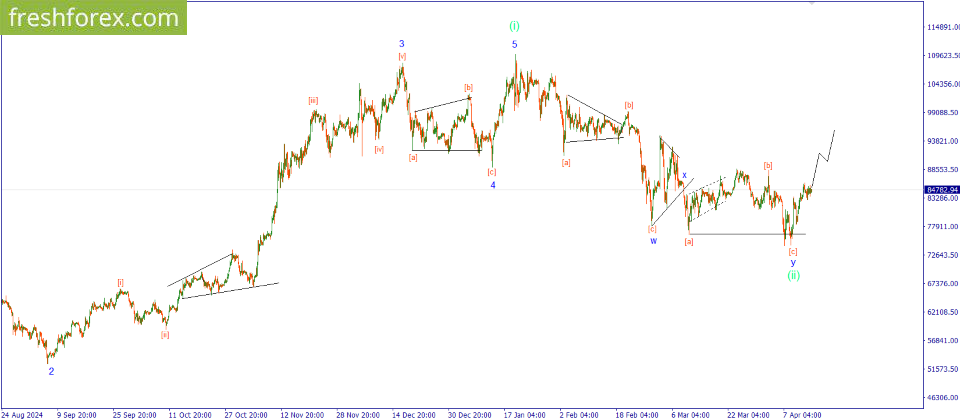Click the 17 Jan 04:00 date label

coord(524,413)
